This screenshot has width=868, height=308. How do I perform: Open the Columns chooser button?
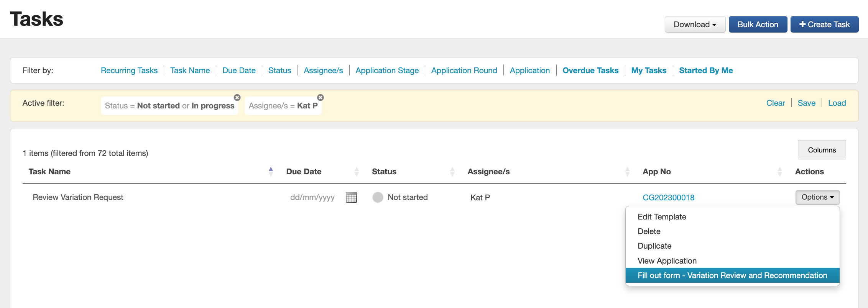pyautogui.click(x=822, y=150)
